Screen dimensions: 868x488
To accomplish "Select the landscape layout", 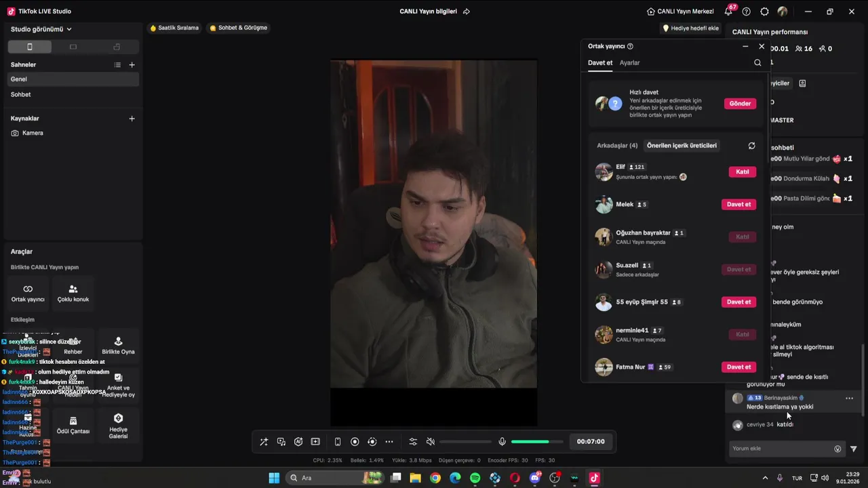I will click(x=73, y=47).
